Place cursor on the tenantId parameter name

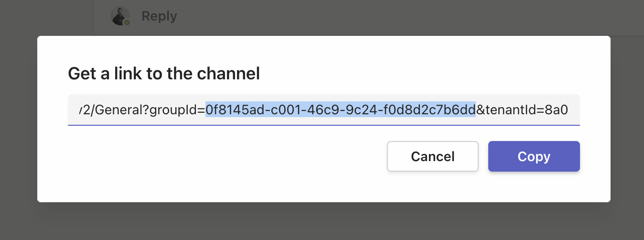(514, 110)
